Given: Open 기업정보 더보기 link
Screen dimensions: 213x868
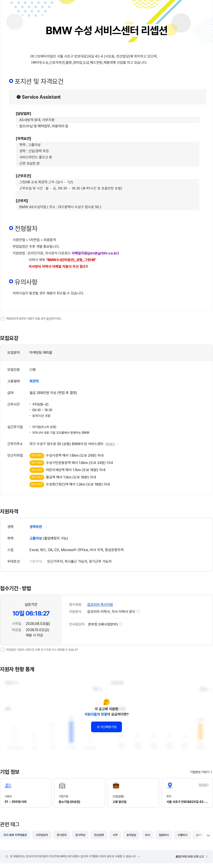Looking at the screenshot, I should click(x=201, y=772).
